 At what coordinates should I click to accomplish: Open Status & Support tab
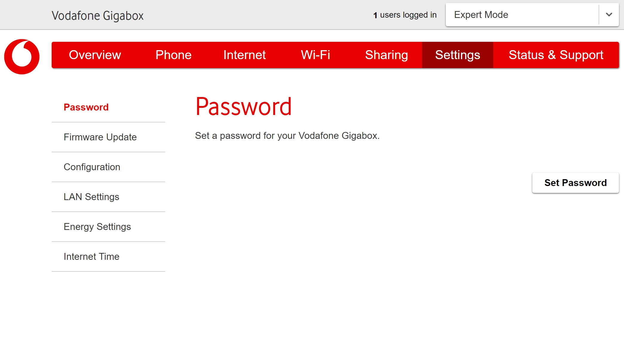tap(556, 55)
